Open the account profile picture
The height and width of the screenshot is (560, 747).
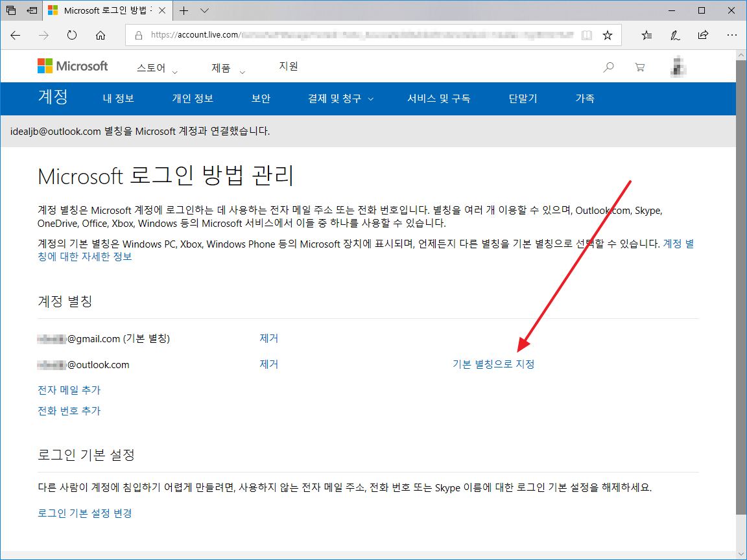[x=678, y=67]
